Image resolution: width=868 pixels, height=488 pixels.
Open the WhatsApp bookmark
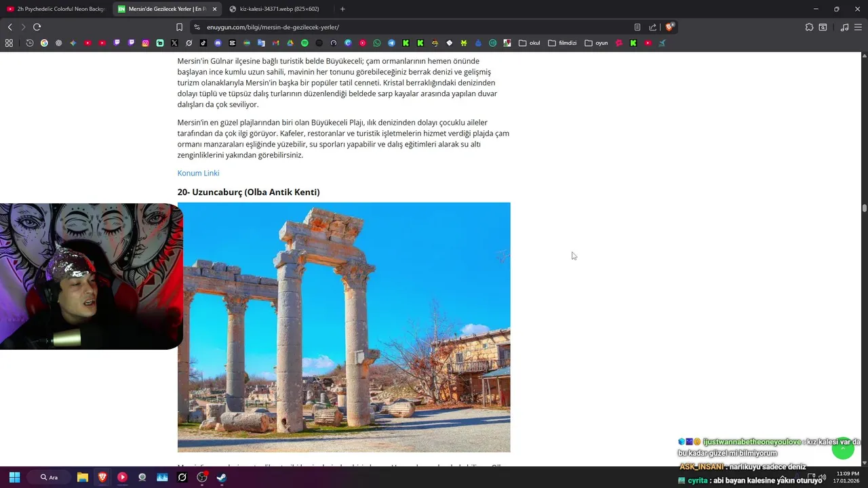coord(377,43)
